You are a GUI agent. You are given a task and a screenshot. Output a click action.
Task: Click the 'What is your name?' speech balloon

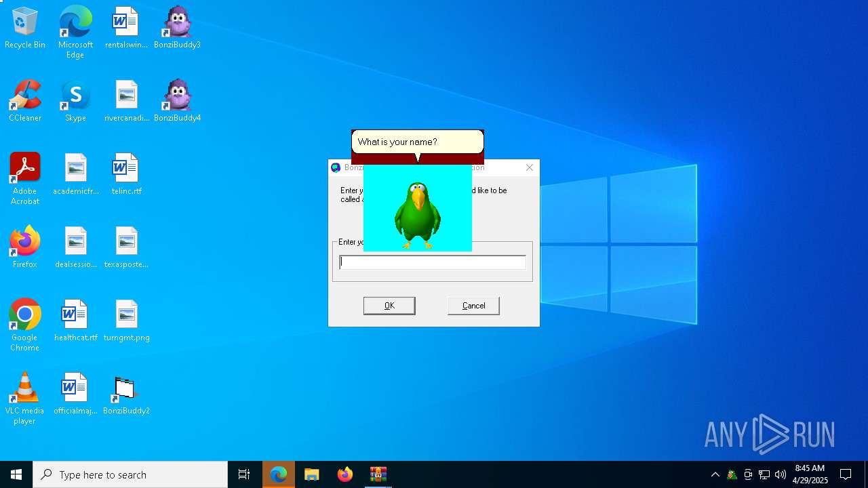[x=418, y=142]
